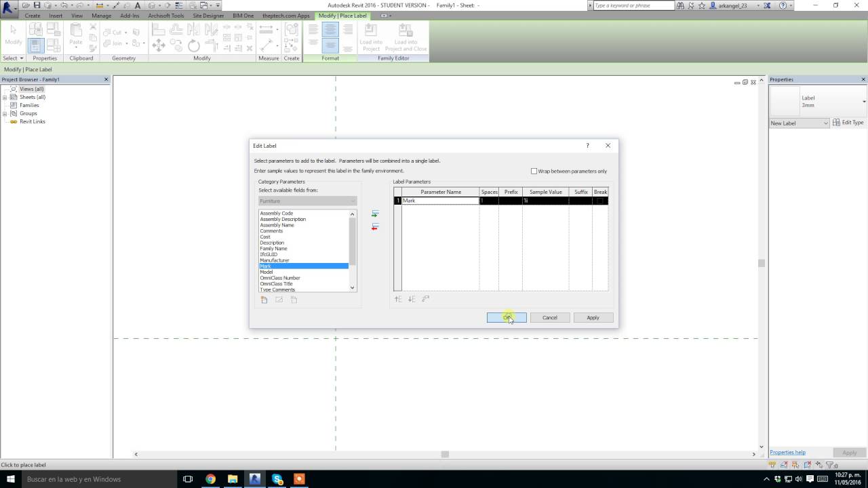Toggle the Break checkbox for Mark row
Screen dimensions: 868x488
[x=600, y=201]
